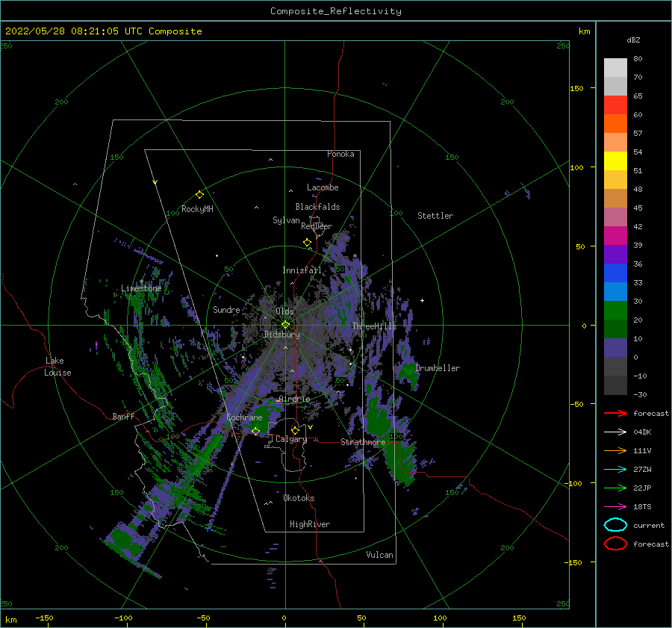The width and height of the screenshot is (672, 628).
Task: Click the orange 111V arrow legend icon
Action: pos(615,450)
